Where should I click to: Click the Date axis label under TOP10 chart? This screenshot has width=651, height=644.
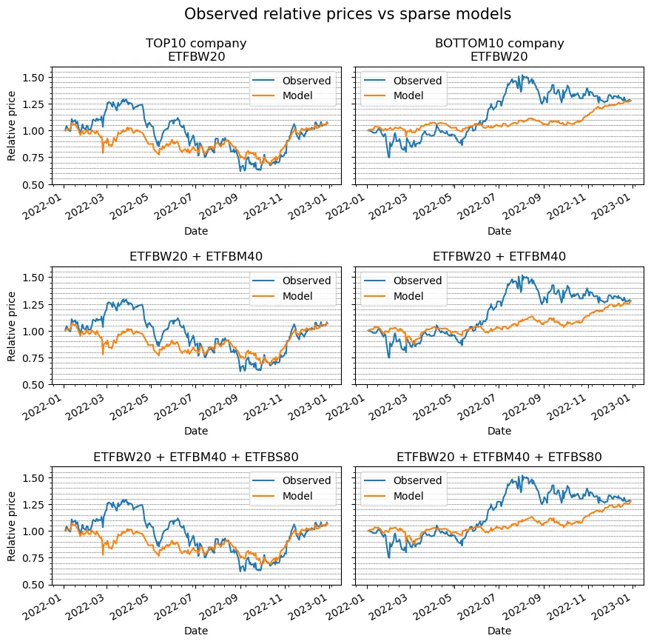(195, 230)
